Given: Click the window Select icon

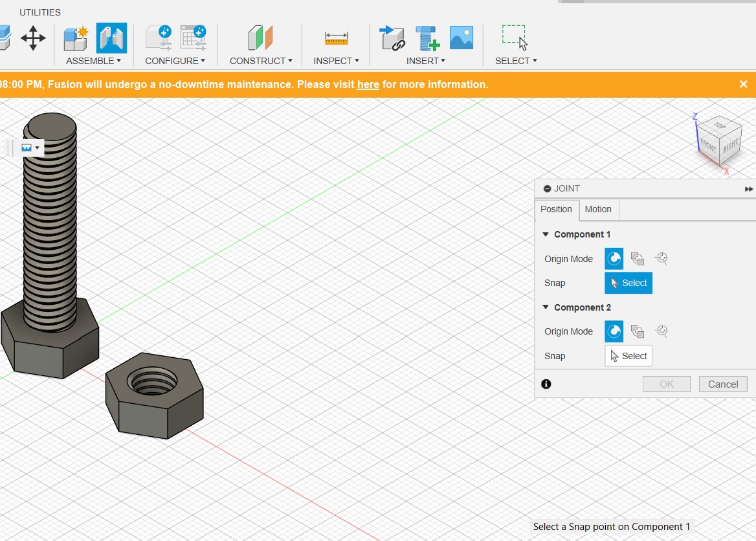Looking at the screenshot, I should tap(515, 38).
